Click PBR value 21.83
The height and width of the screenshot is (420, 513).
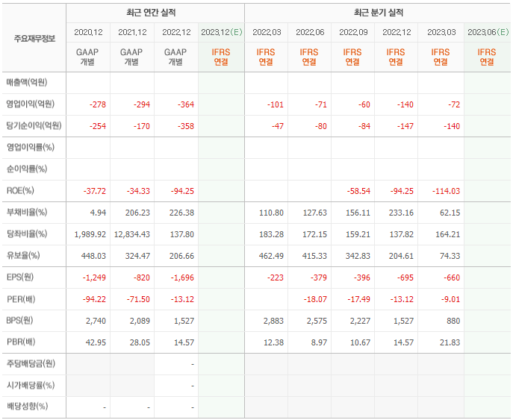click(450, 342)
